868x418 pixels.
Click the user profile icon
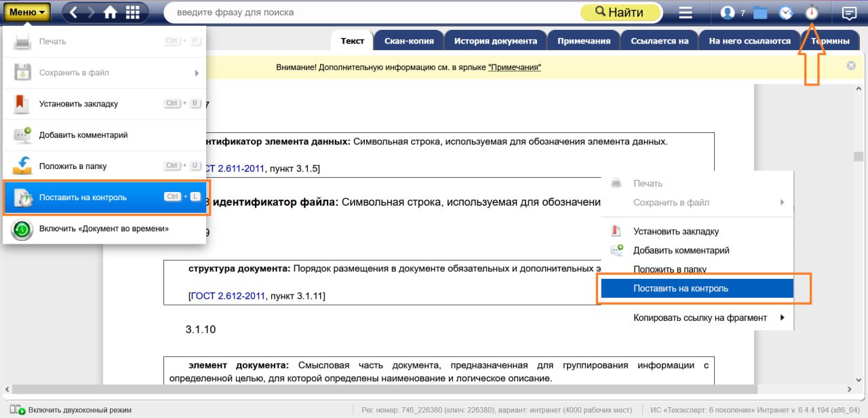tap(728, 12)
